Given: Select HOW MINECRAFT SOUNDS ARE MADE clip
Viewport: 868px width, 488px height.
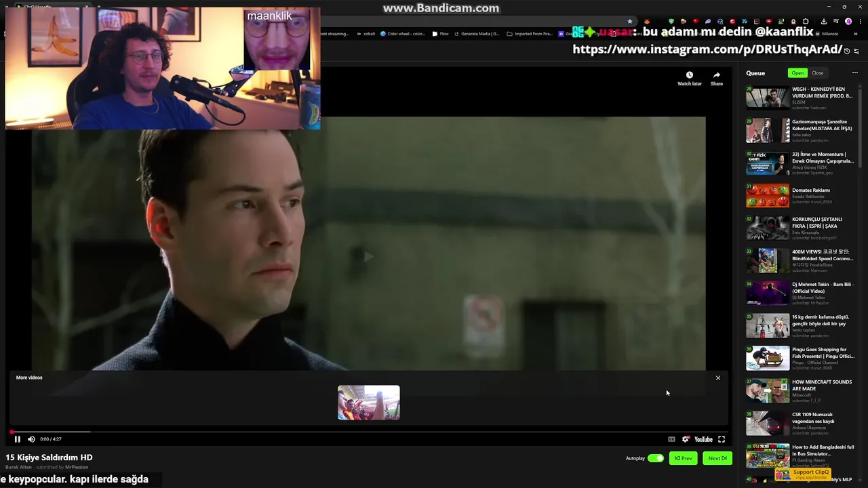Looking at the screenshot, I should click(x=800, y=391).
